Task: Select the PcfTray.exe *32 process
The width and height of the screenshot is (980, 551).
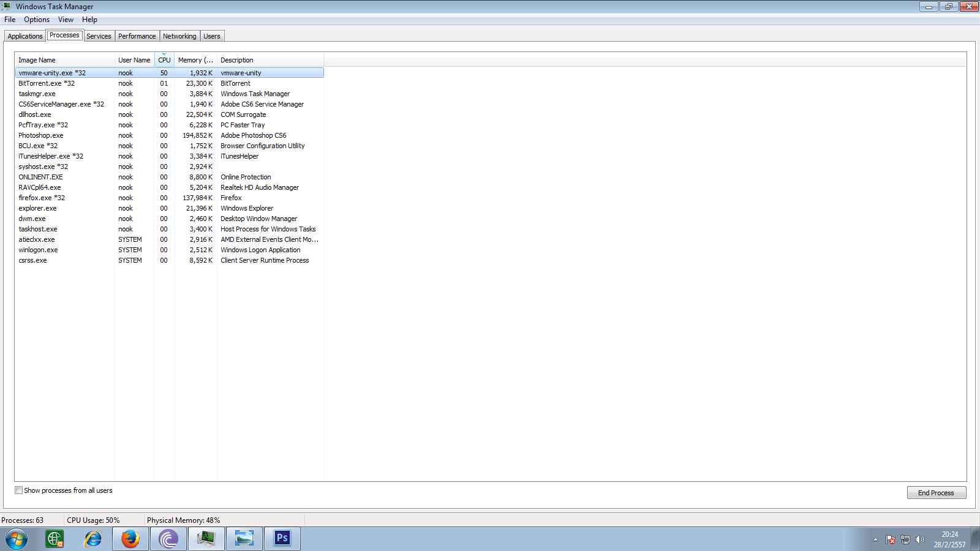Action: [170, 125]
